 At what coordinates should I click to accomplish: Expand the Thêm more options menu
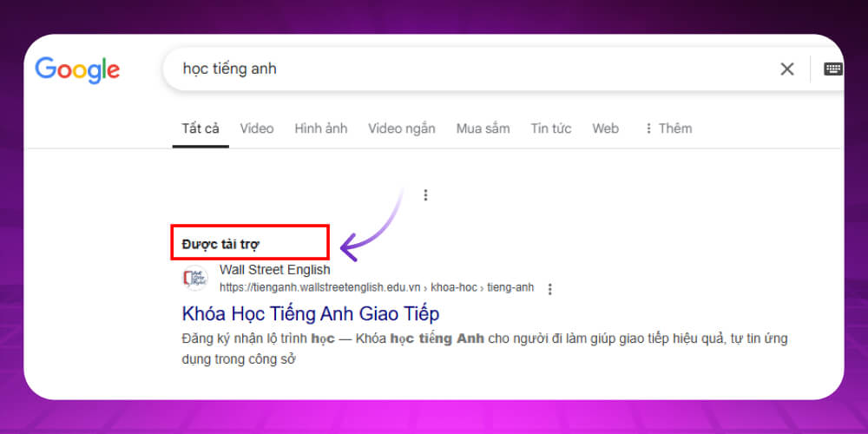click(668, 128)
